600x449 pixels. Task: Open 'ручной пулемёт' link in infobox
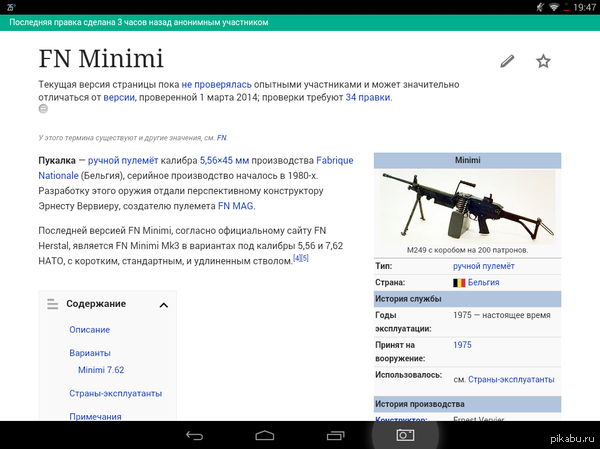pyautogui.click(x=484, y=266)
